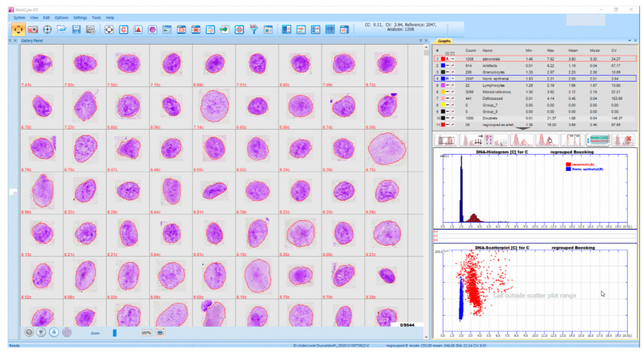644x354 pixels.
Task: Click the green arrow toolbar icon
Action: [224, 30]
